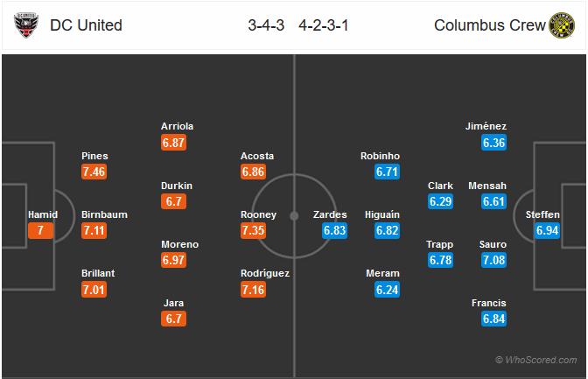588x379 pixels.
Task: Click Francis' 6.84 rating badge
Action: tap(493, 319)
